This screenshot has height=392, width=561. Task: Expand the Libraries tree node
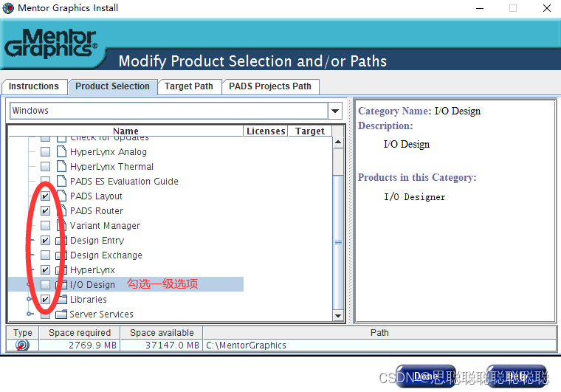[30, 299]
